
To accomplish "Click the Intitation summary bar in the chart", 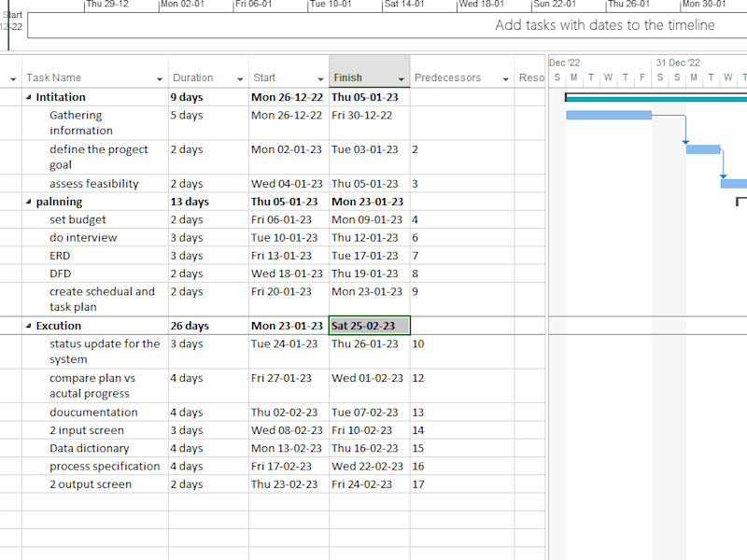I will (656, 98).
